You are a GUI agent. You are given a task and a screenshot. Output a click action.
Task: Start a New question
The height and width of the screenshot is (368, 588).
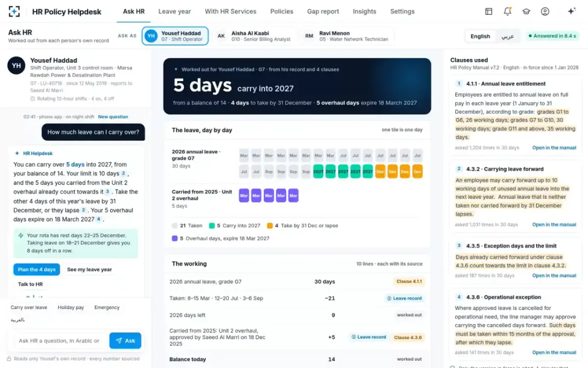coord(113,117)
